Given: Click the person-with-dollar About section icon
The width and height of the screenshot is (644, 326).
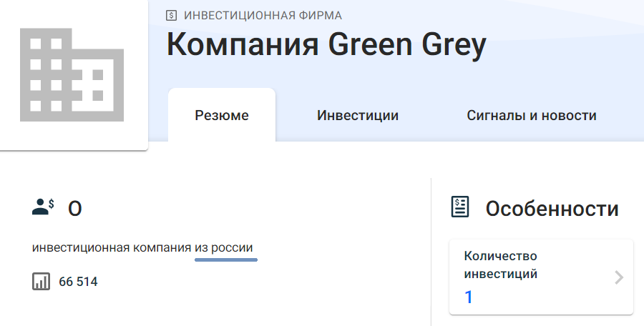Looking at the screenshot, I should tap(43, 208).
